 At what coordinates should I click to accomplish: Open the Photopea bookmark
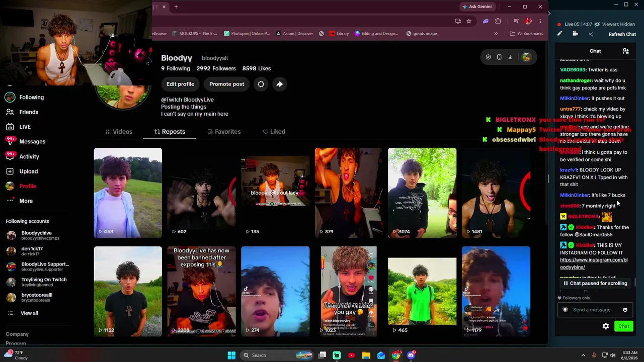pos(247,34)
